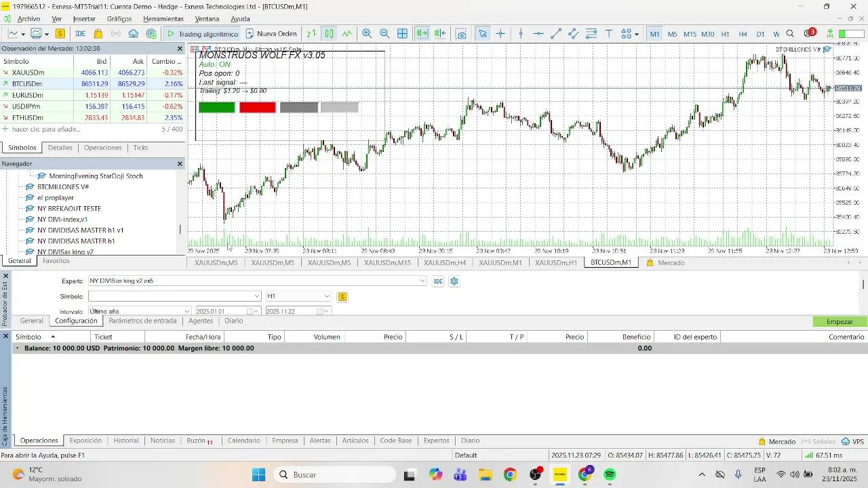Open the IDE MetaEditor toolbar icon

tap(80, 33)
